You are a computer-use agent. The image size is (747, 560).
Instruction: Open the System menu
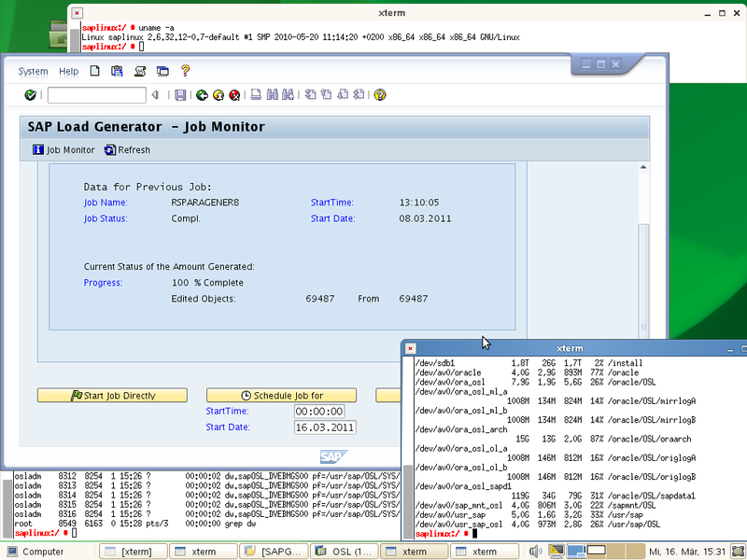click(x=33, y=72)
